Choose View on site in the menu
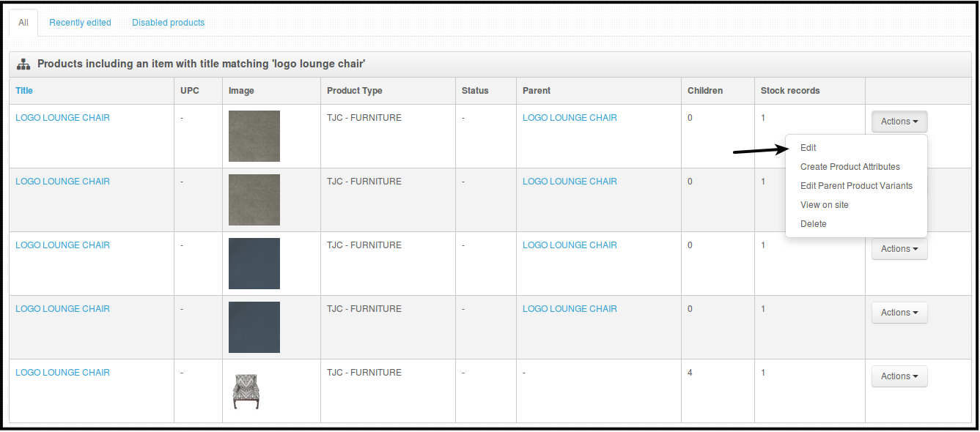980x432 pixels. click(825, 205)
